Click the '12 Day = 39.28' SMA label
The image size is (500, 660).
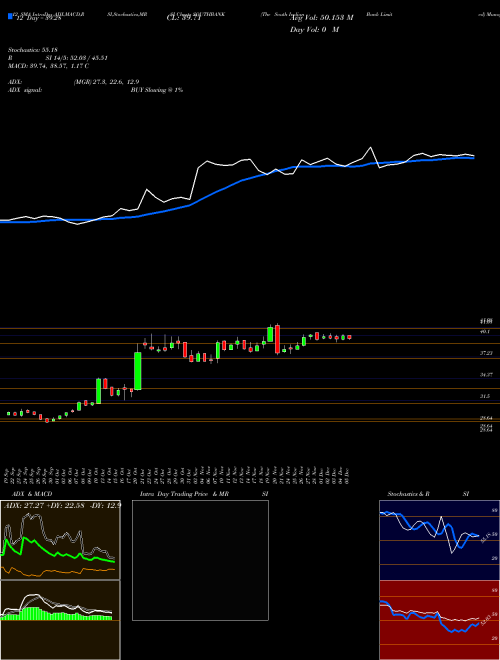coord(38,18)
